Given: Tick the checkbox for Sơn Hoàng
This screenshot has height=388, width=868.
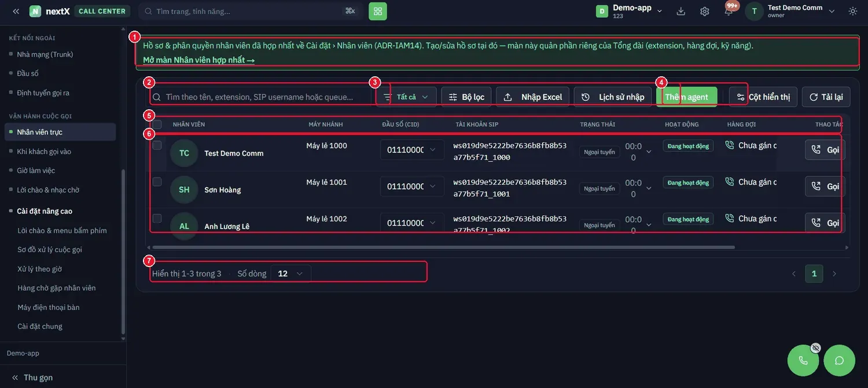Looking at the screenshot, I should coord(157,182).
